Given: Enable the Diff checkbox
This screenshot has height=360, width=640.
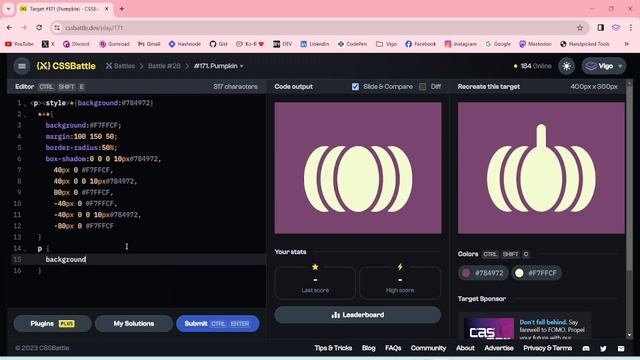Looking at the screenshot, I should [422, 87].
